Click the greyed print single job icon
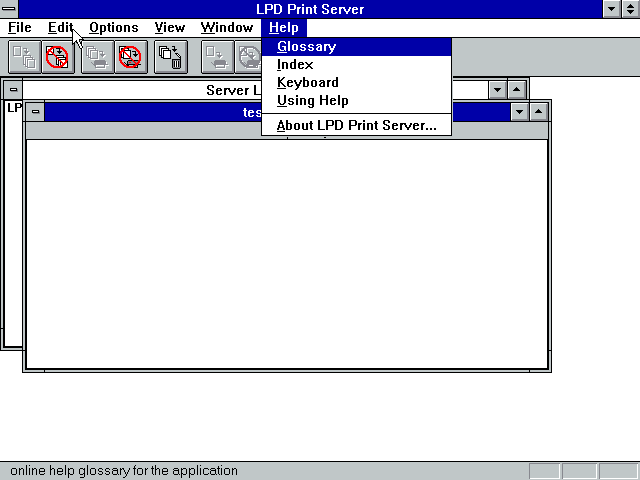The image size is (640, 480). coord(218,57)
